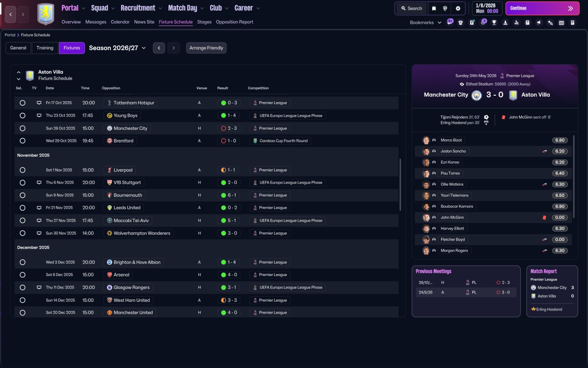Click the Search field in top bar
The image size is (588, 368).
tap(412, 8)
